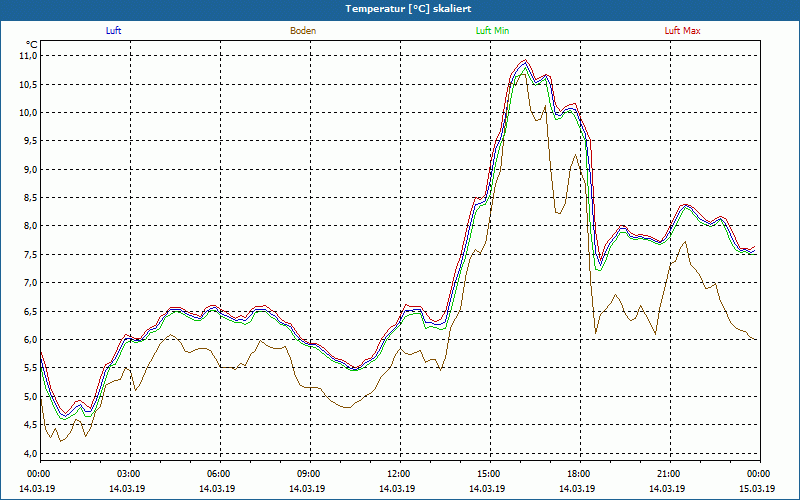Select the 06:00 time axis marker
Image resolution: width=800 pixels, height=500 pixels.
point(219,474)
